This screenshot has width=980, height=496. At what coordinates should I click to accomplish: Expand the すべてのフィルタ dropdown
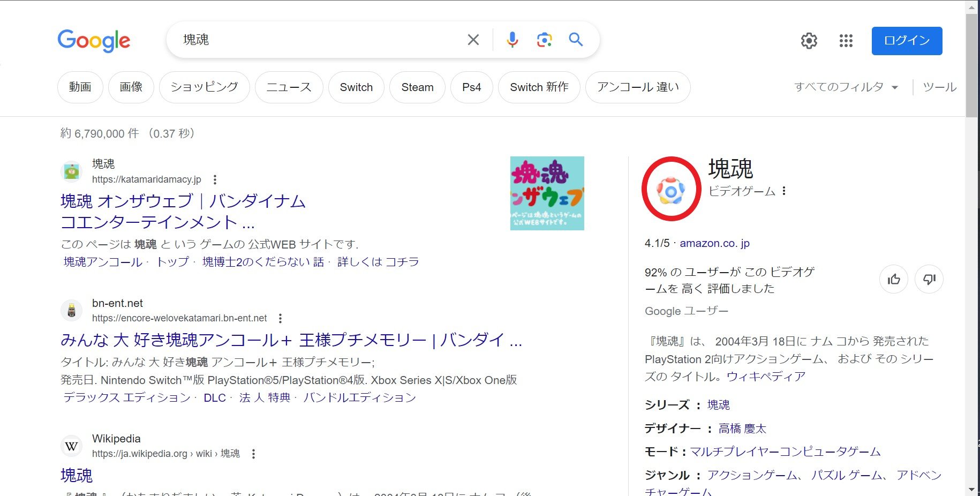click(846, 87)
